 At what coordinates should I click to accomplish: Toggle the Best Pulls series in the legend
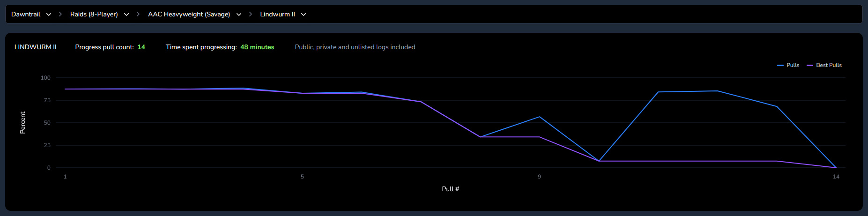(824, 65)
